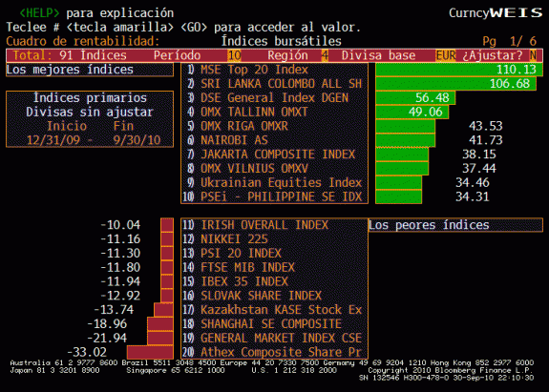Open PSEi - PHILIPPINE SE IDX entry
Viewport: 549px width, 392px height.
pyautogui.click(x=275, y=196)
